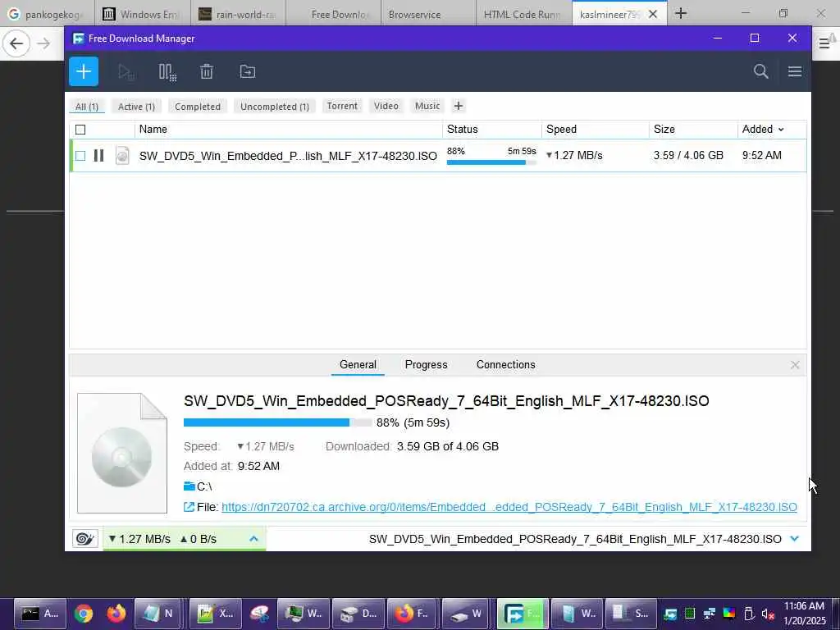The width and height of the screenshot is (840, 630).
Task: Close the download details panel with the X
Action: (795, 365)
